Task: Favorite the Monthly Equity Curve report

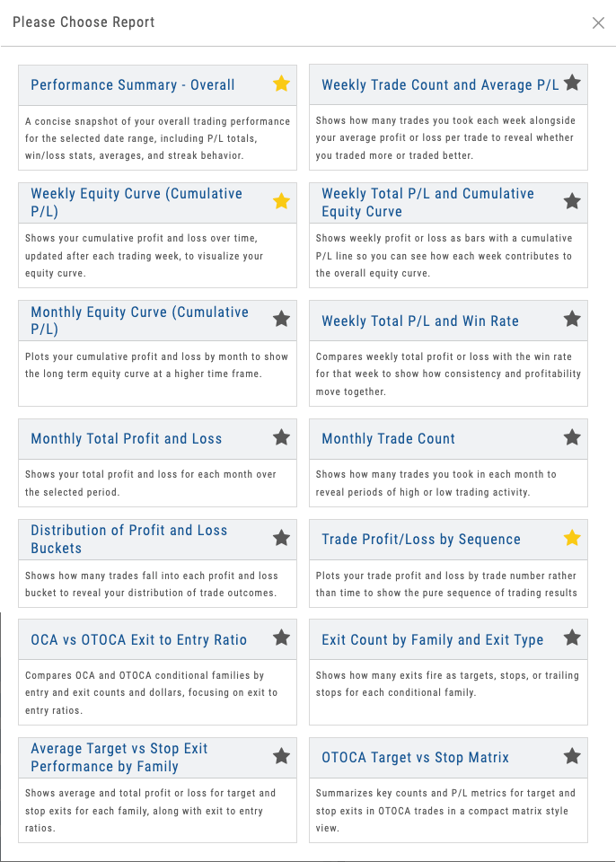Action: coord(281,319)
